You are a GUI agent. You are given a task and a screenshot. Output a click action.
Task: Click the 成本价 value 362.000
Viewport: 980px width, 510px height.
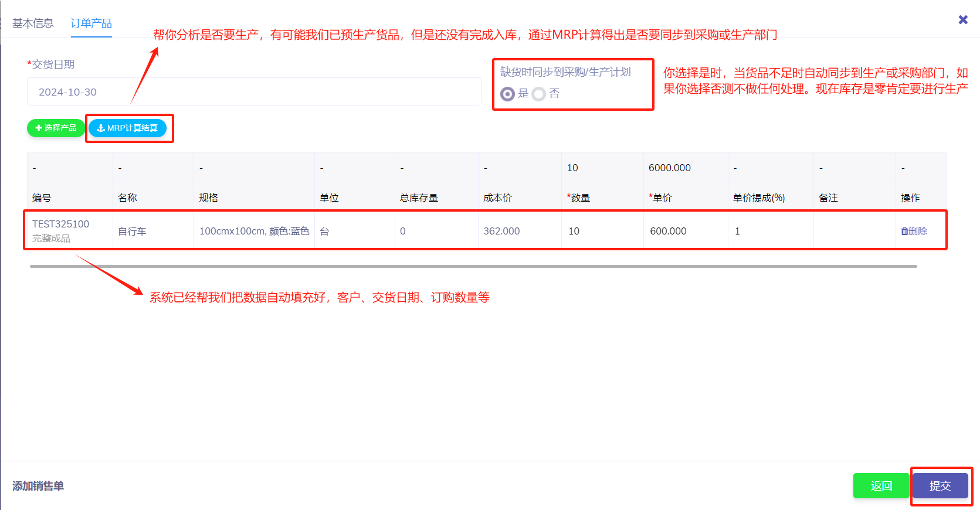tap(501, 231)
